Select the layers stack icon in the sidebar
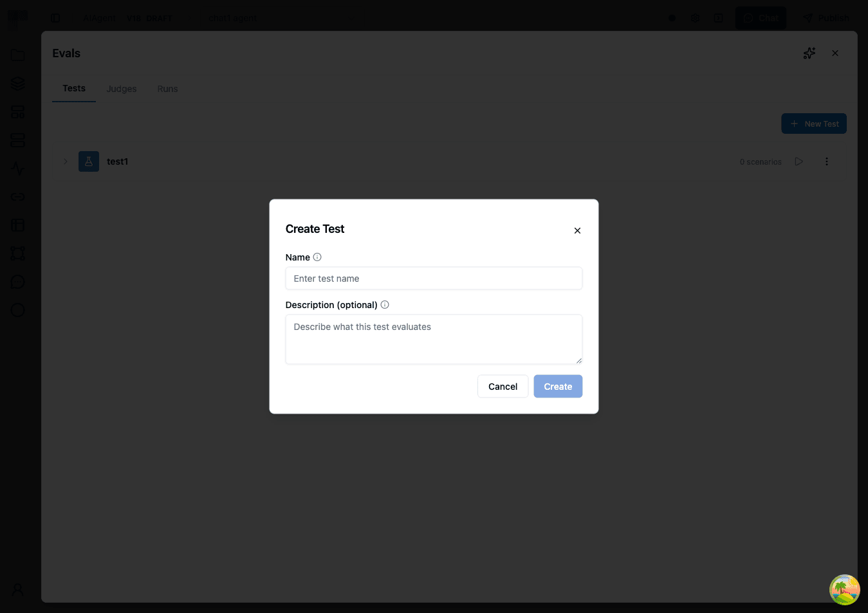The height and width of the screenshot is (613, 868). (17, 83)
